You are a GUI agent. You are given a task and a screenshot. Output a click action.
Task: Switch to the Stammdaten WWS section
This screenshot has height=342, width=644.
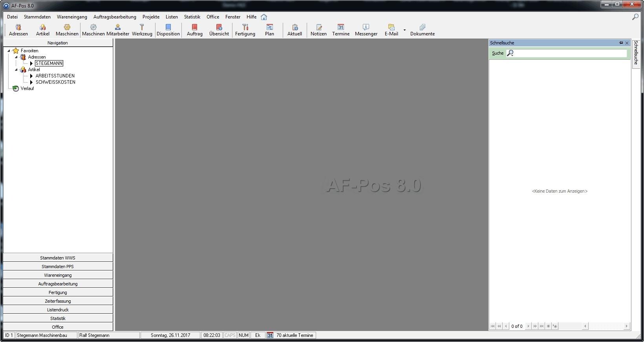(58, 258)
